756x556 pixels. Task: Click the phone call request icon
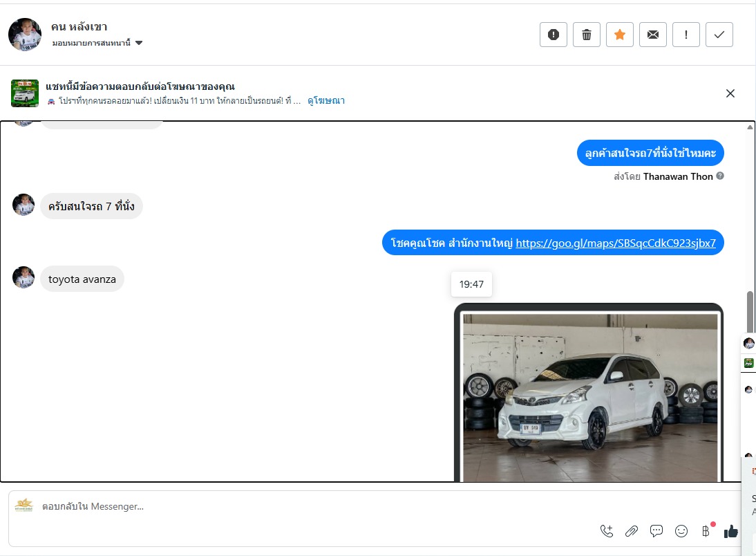pyautogui.click(x=607, y=531)
